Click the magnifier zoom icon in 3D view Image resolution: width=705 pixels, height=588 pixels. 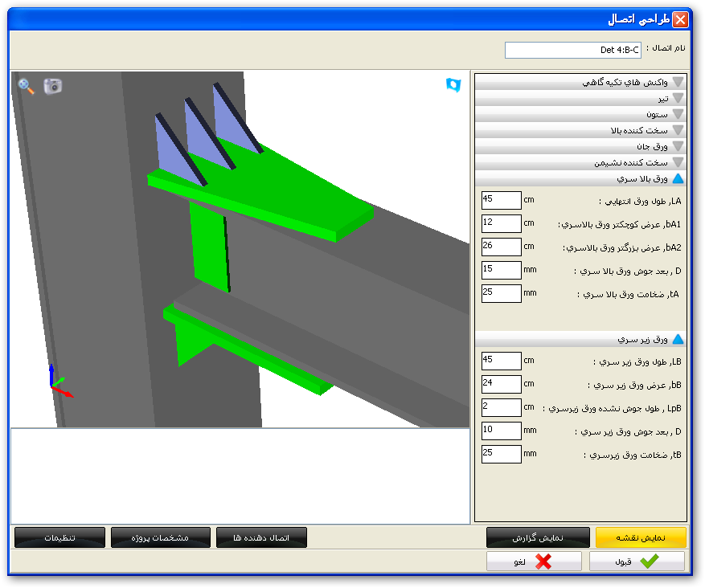point(27,86)
